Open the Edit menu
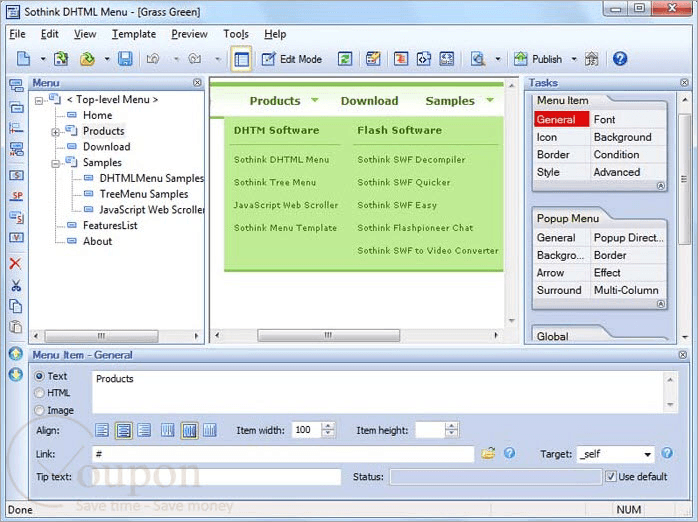This screenshot has width=698, height=522. [49, 34]
